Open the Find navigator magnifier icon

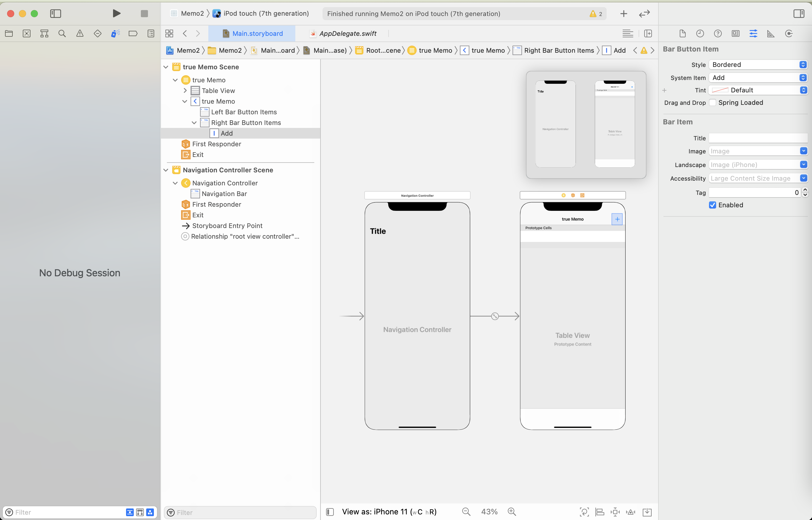pos(62,33)
